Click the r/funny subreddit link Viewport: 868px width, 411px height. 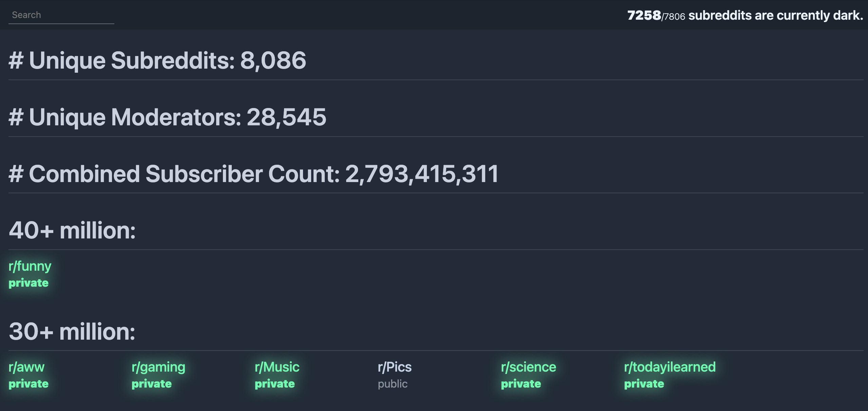pyautogui.click(x=29, y=266)
